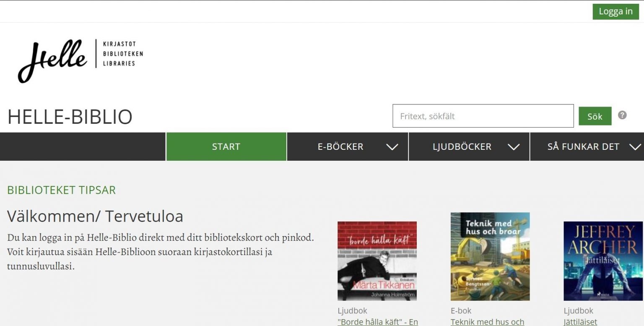Image resolution: width=644 pixels, height=326 pixels.
Task: Expand the chevron beside E-BÖCKER
Action: [x=392, y=147]
